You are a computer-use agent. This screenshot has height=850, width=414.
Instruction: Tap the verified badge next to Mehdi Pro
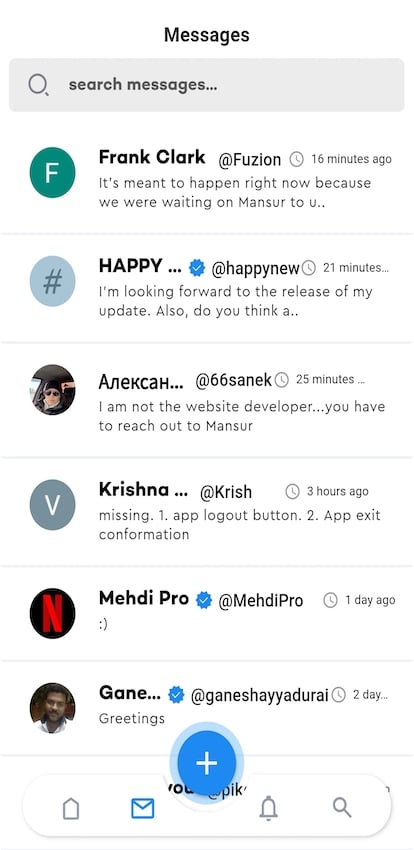(204, 600)
